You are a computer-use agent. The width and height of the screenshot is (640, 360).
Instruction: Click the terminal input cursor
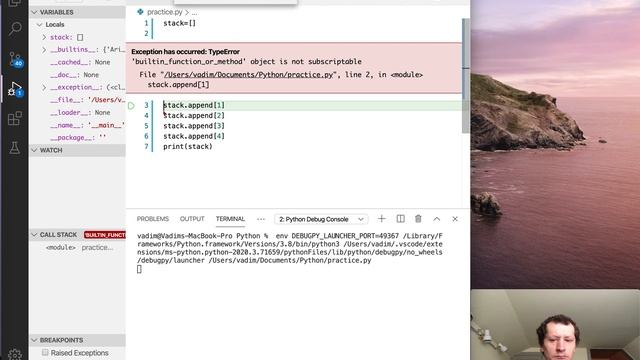(x=139, y=269)
